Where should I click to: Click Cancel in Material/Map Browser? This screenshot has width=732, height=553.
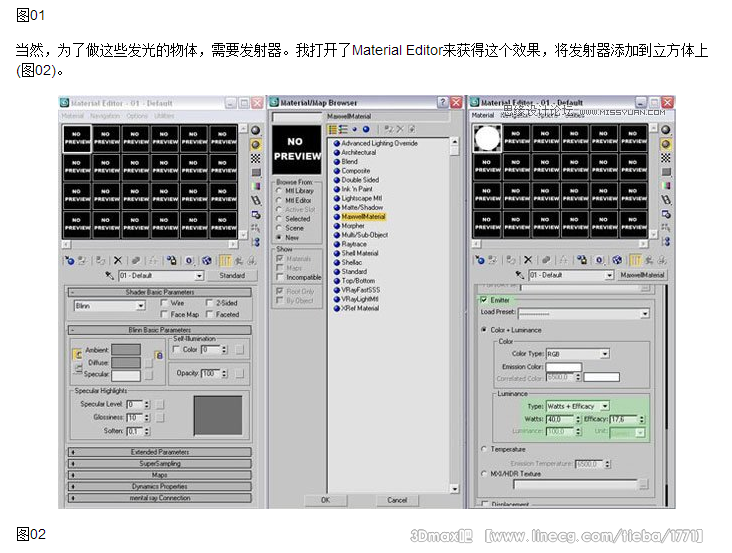tap(397, 500)
